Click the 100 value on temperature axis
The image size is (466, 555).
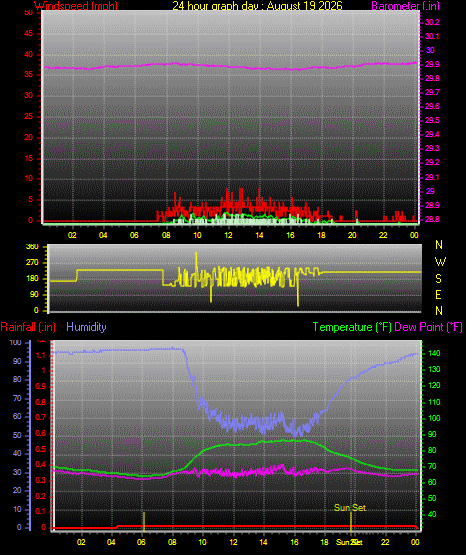tap(434, 418)
